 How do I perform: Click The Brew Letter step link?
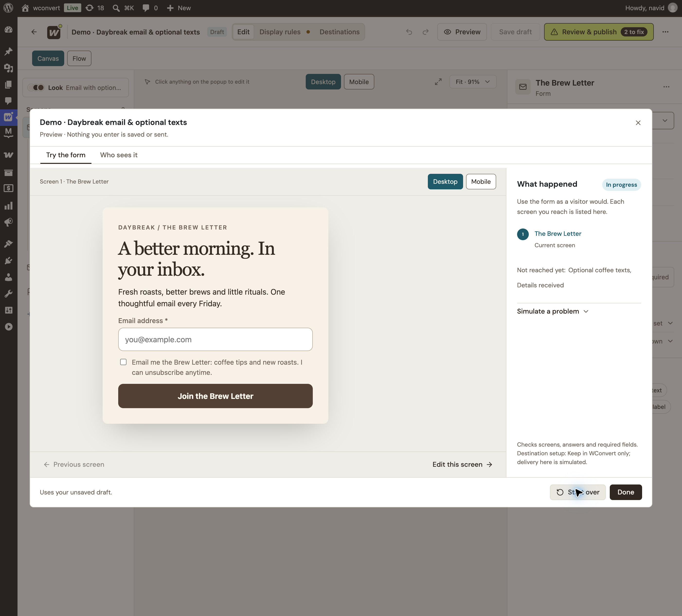click(x=558, y=234)
